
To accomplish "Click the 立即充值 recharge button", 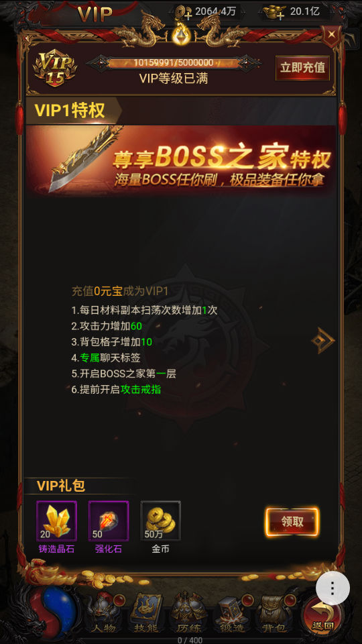I will pyautogui.click(x=302, y=68).
